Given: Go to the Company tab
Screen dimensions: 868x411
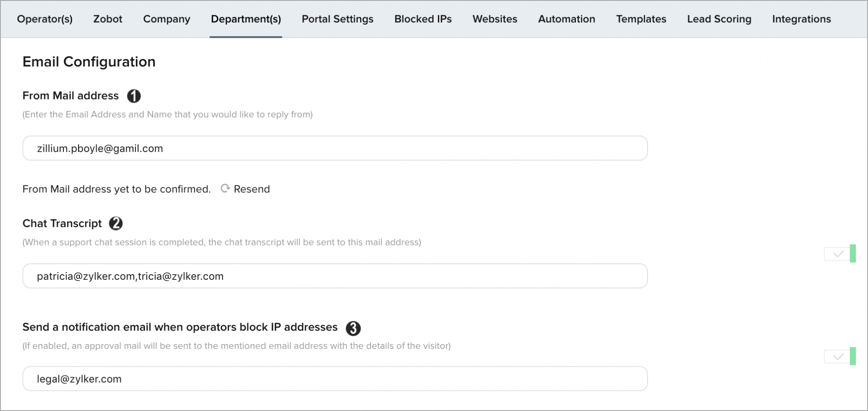Looking at the screenshot, I should [x=167, y=19].
